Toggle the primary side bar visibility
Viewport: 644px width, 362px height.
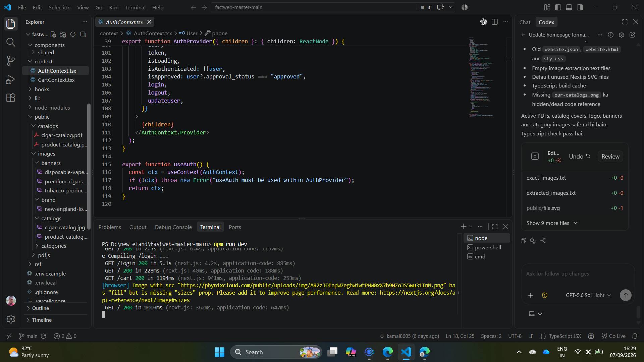(x=558, y=7)
